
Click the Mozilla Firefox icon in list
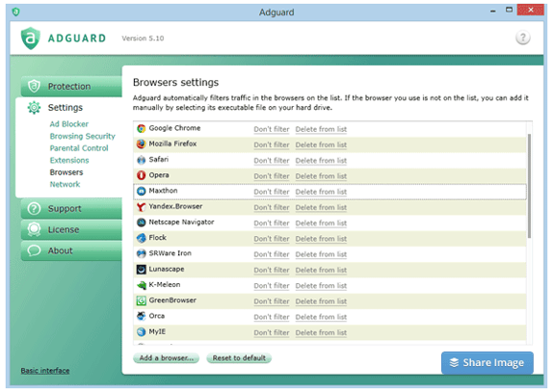click(x=141, y=144)
